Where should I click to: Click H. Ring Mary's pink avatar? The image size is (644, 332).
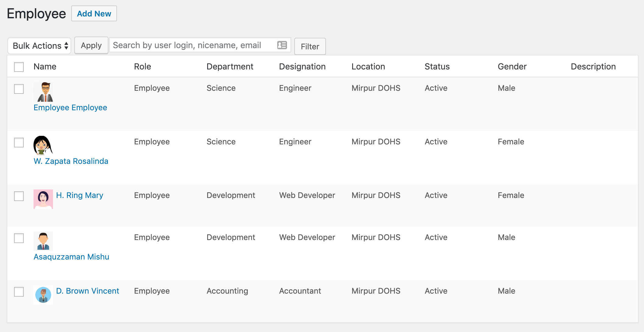click(x=43, y=199)
